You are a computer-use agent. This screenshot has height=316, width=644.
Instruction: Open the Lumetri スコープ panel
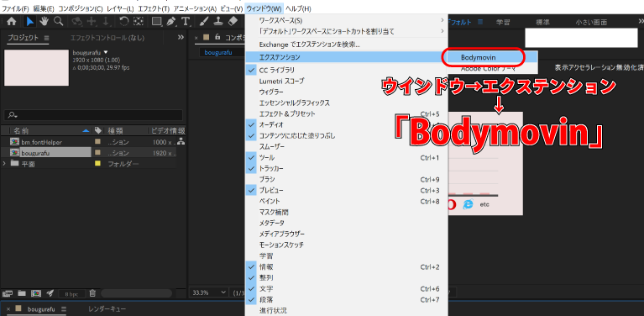(346, 82)
